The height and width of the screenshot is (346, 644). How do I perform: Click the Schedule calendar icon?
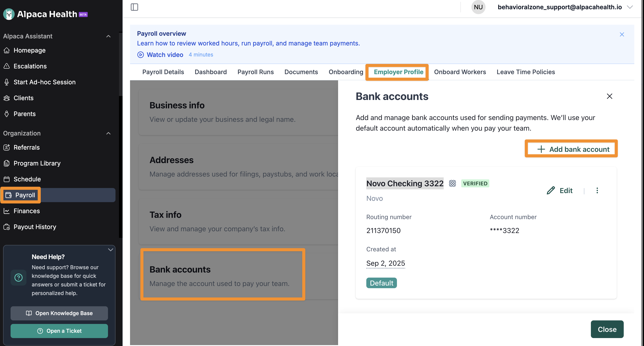(7, 179)
